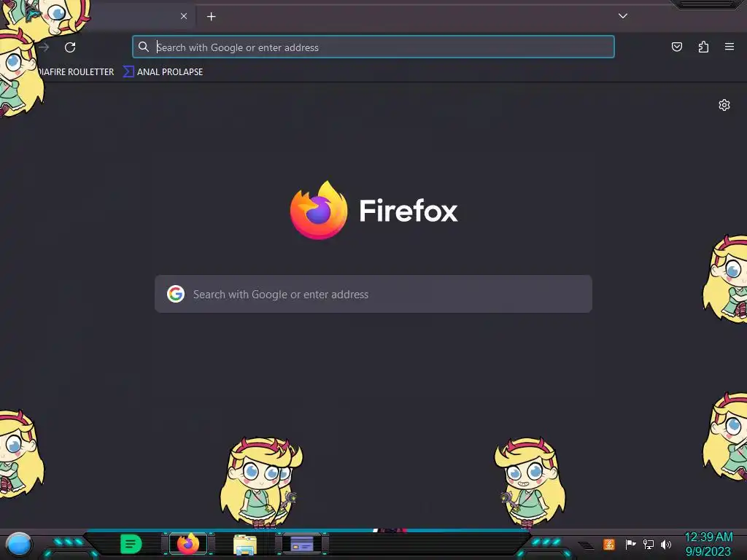Show hidden tray icons arrow

[587, 545]
